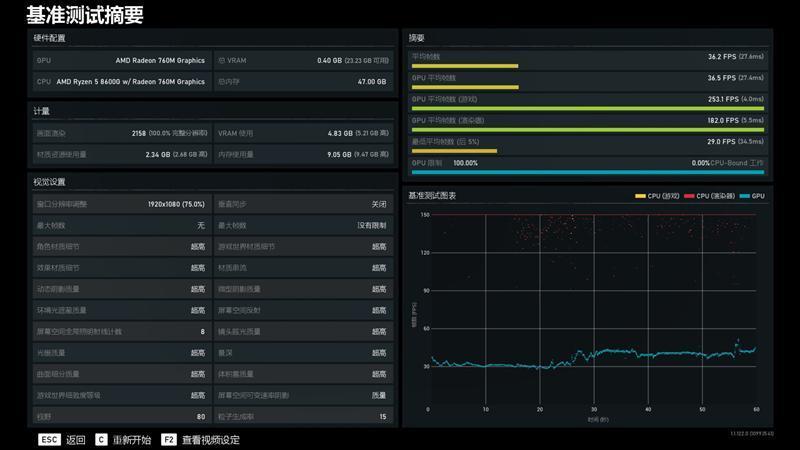This screenshot has height=450, width=800.
Task: Click the 硬件配置 section header
Action: click(51, 38)
